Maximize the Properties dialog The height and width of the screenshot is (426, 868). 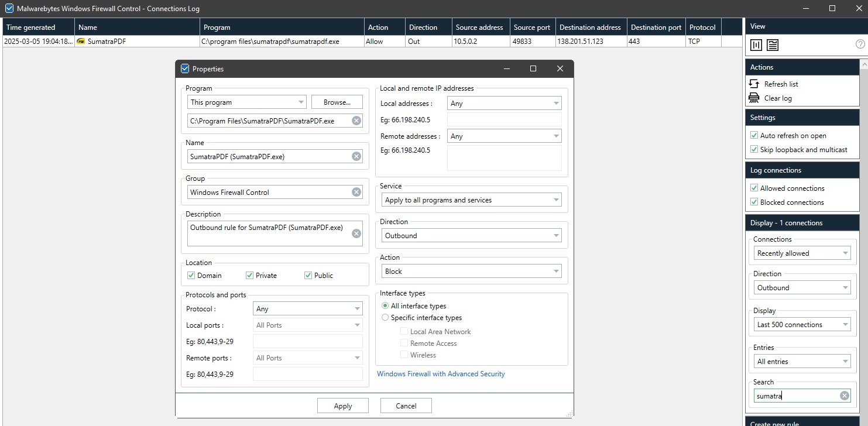(x=533, y=68)
